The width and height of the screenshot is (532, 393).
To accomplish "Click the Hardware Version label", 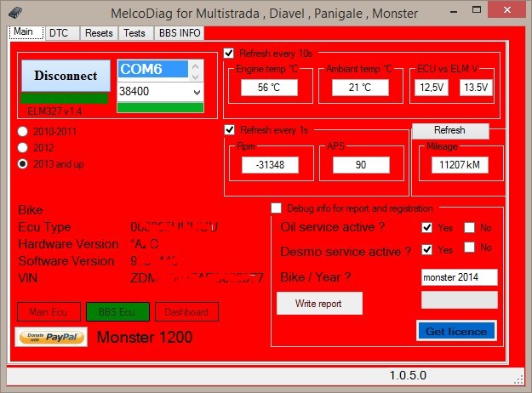I will pyautogui.click(x=68, y=244).
